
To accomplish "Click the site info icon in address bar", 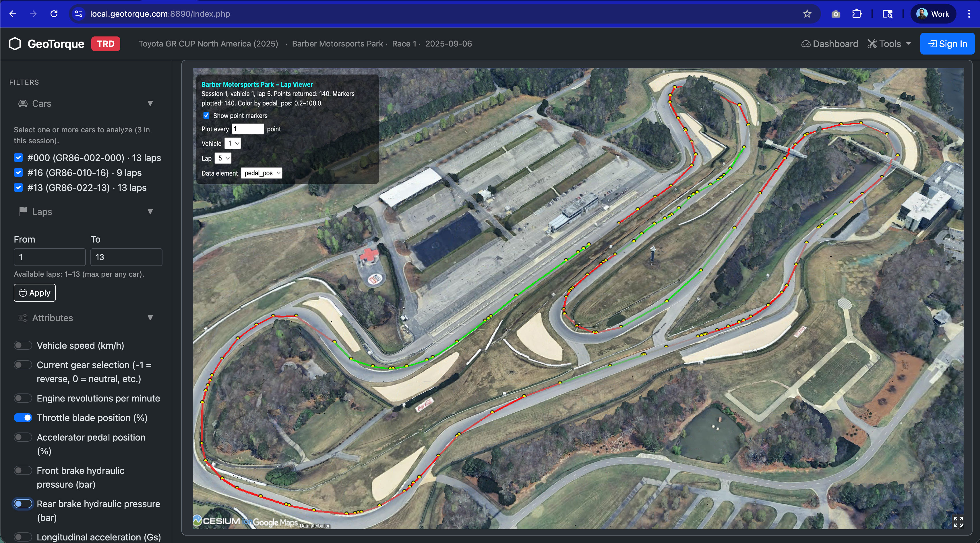I will pos(79,14).
